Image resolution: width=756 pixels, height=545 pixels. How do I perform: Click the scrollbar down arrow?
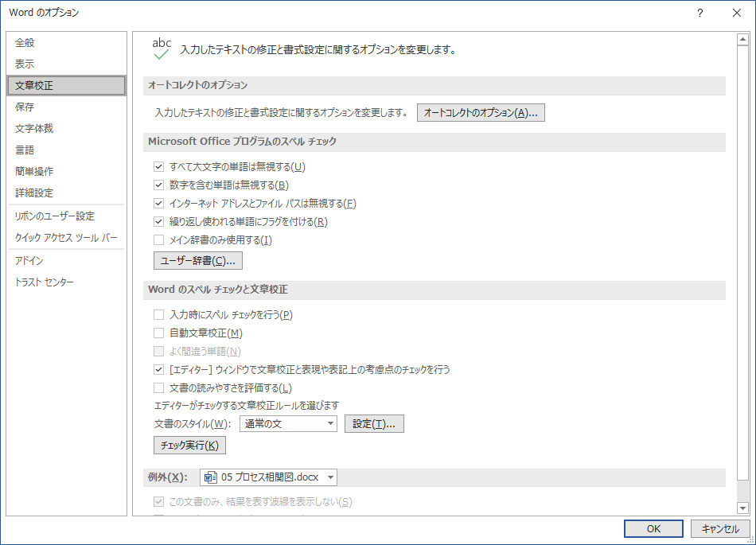(x=742, y=508)
